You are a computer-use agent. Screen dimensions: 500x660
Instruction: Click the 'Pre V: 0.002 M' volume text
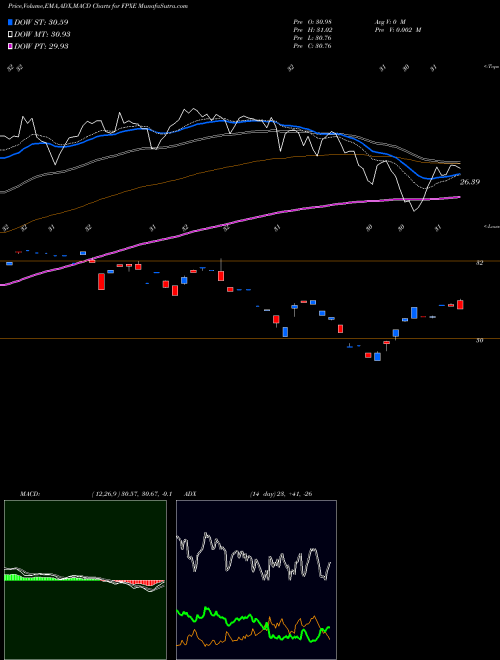pyautogui.click(x=398, y=30)
